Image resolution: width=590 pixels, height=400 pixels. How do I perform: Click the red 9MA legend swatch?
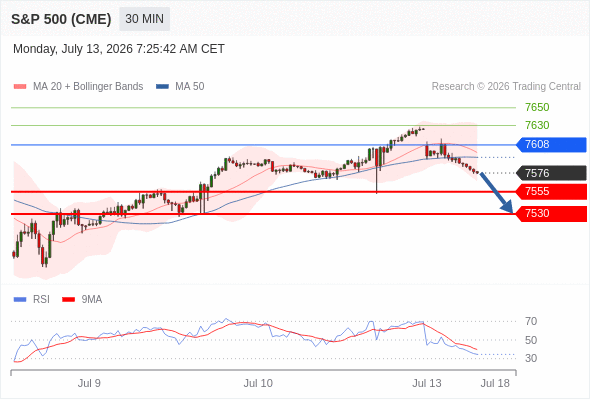[x=68, y=300]
